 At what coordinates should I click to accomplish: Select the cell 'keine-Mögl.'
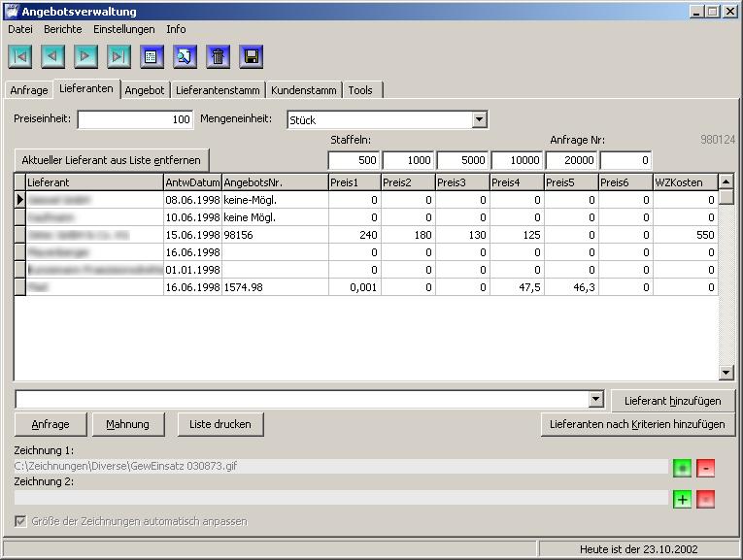275,200
